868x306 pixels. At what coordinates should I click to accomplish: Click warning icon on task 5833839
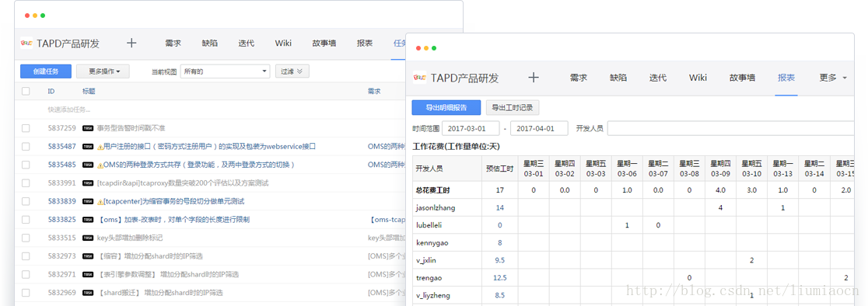(100, 201)
